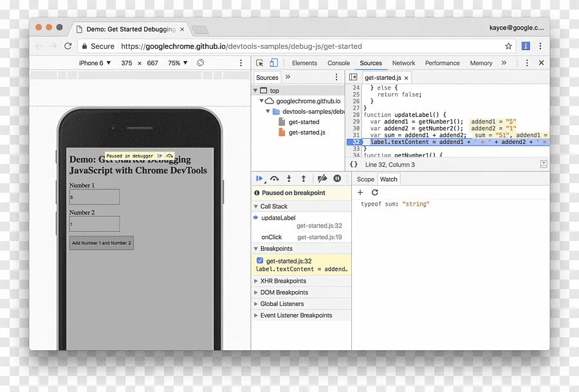The image size is (579, 392).
Task: Step into next function call
Action: pyautogui.click(x=289, y=179)
